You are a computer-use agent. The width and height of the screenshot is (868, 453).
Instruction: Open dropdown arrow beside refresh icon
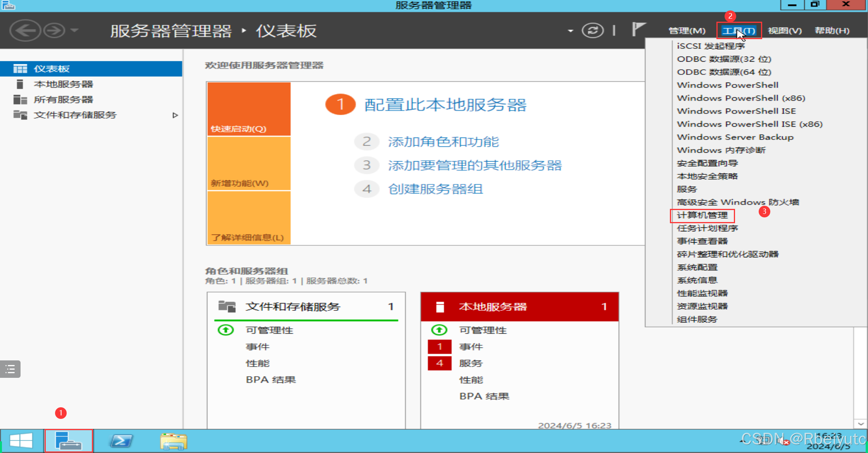(570, 31)
